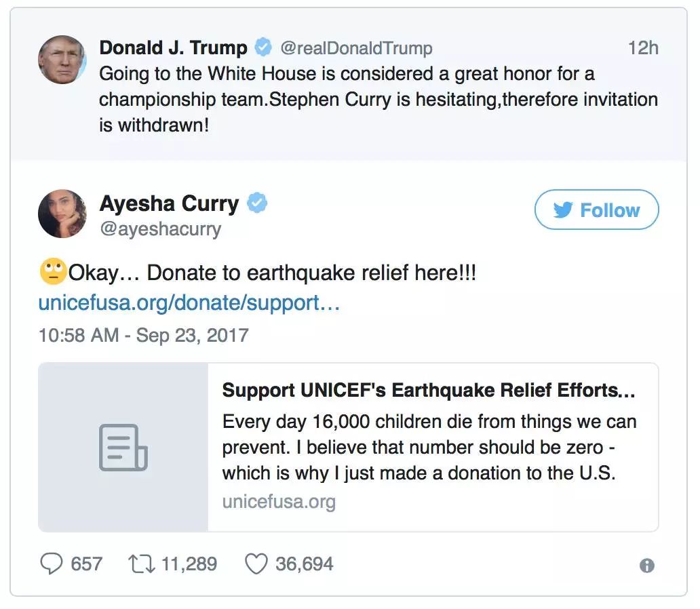Open the tweet info circle icon
700x609 pixels.
click(647, 566)
